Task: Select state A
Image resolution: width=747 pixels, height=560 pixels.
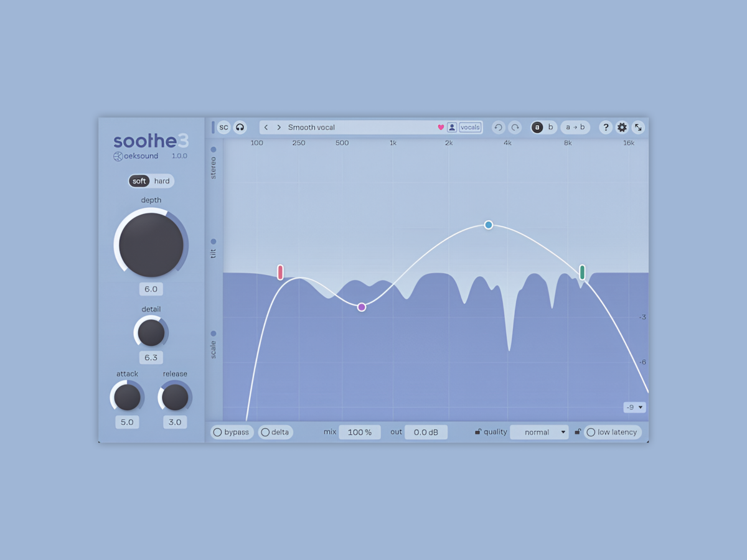Action: (x=537, y=128)
